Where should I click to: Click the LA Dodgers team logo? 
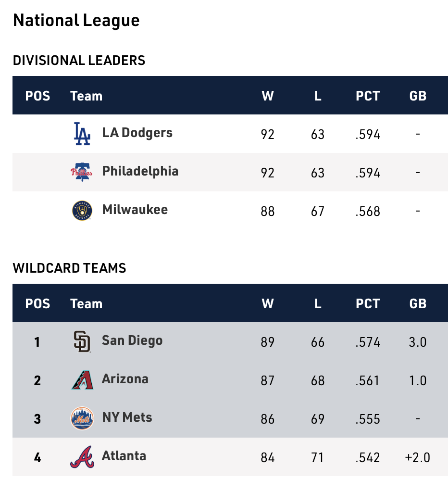coord(82,134)
